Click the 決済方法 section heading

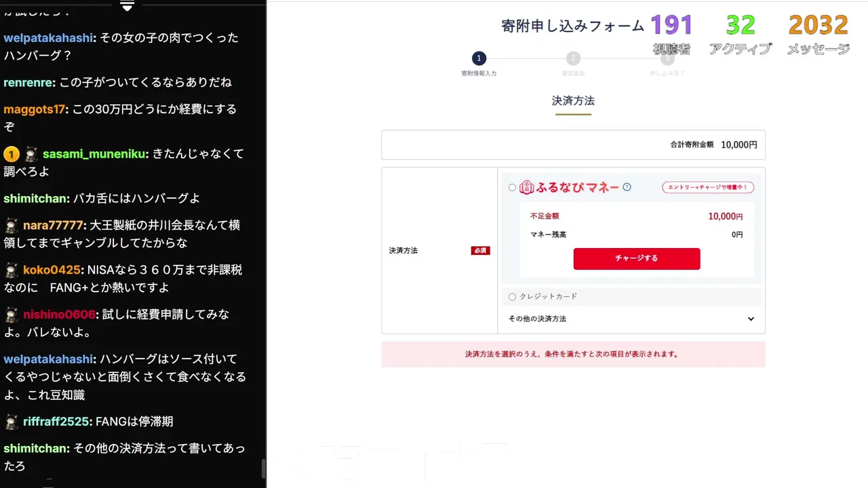click(573, 101)
